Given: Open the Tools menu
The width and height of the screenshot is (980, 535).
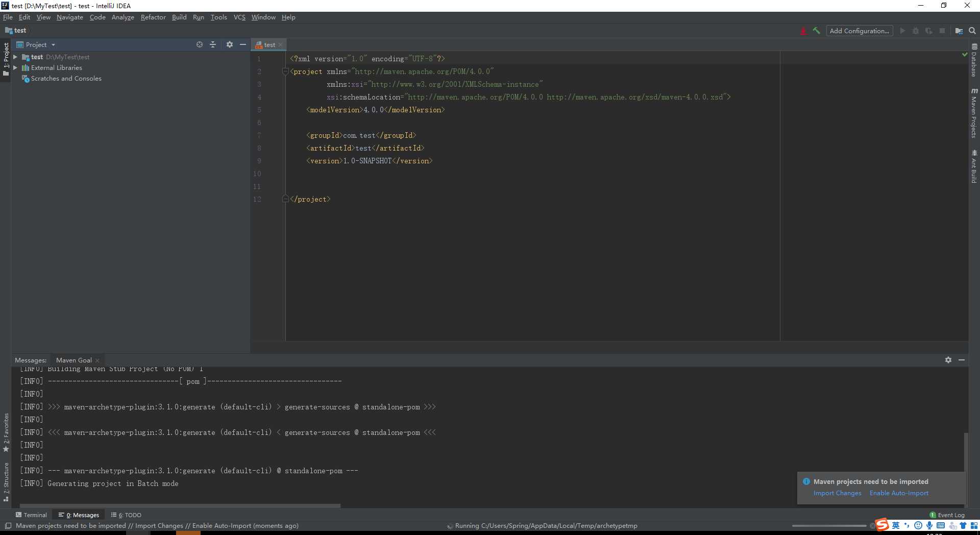Looking at the screenshot, I should [219, 17].
